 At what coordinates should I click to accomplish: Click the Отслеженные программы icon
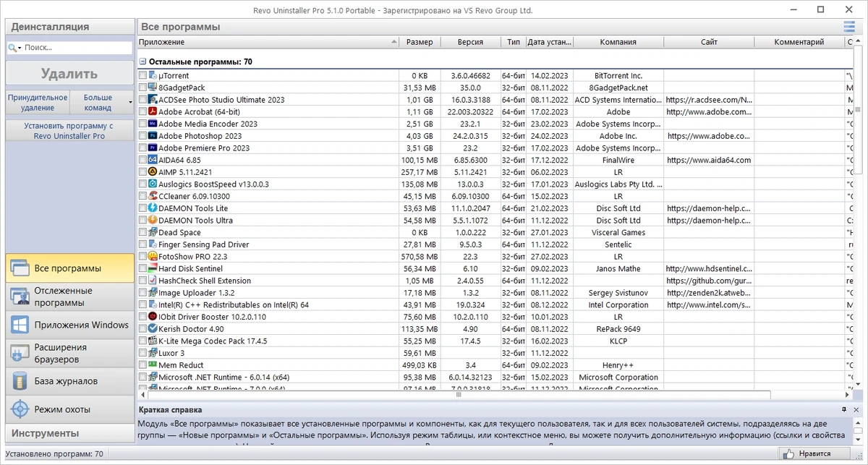20,297
